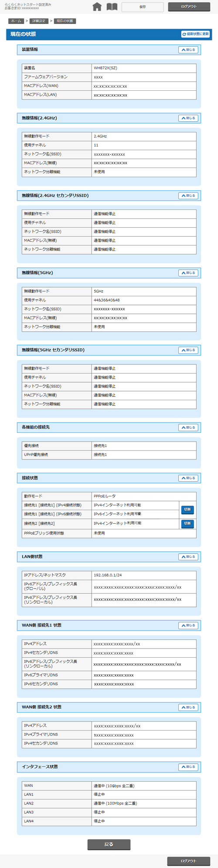Disconnect 接続先1 with 切断 button

point(187,509)
